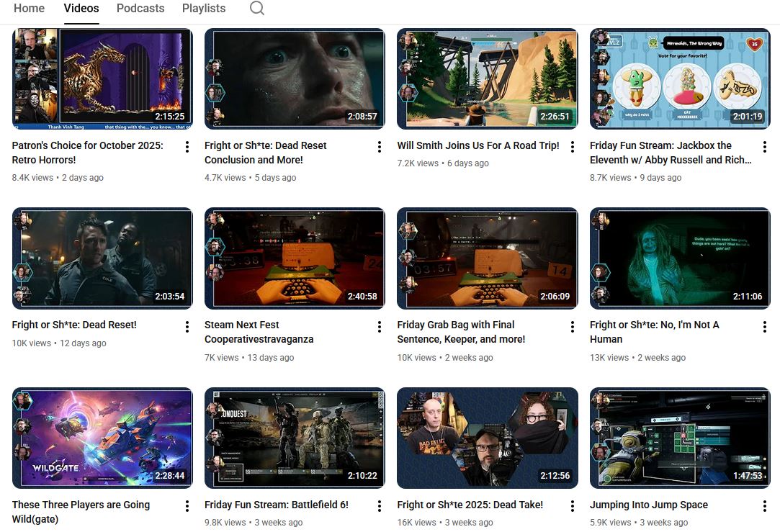This screenshot has width=780, height=532.
Task: Click the '16K views • 3 weeks ago' text
Action: pyautogui.click(x=445, y=523)
